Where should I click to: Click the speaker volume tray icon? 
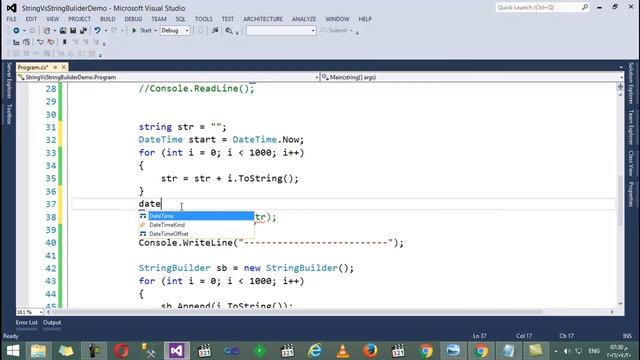[x=567, y=351]
